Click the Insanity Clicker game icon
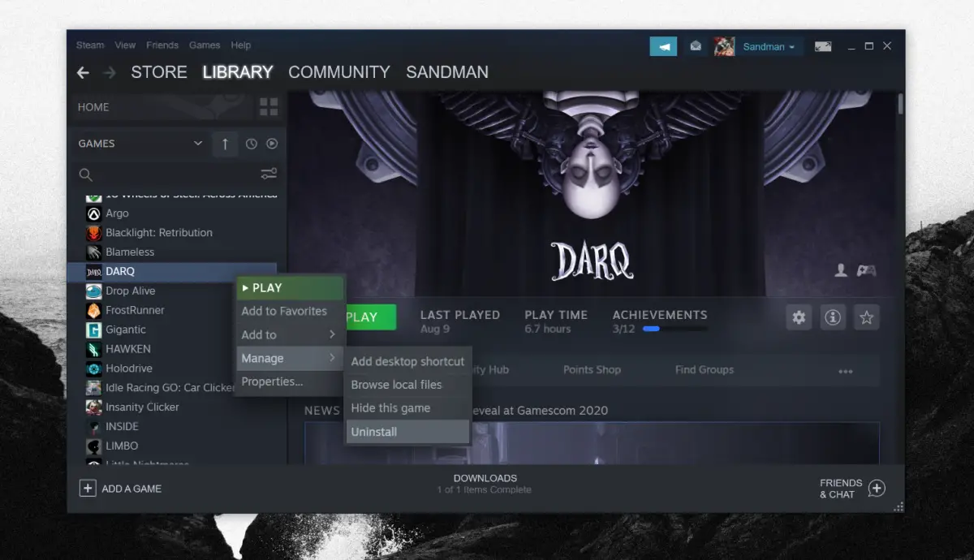974x560 pixels. tap(93, 407)
